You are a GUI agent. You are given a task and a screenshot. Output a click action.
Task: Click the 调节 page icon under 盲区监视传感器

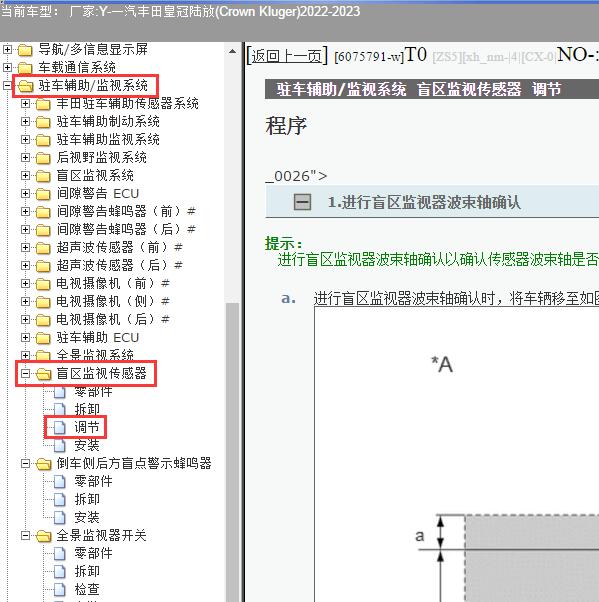(x=60, y=427)
